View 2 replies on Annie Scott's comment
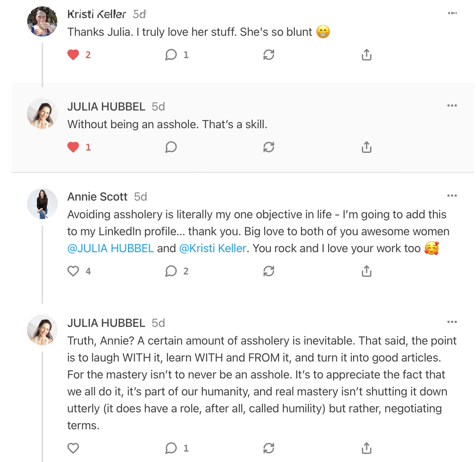Viewport: 476px width, 462px height. [171, 271]
